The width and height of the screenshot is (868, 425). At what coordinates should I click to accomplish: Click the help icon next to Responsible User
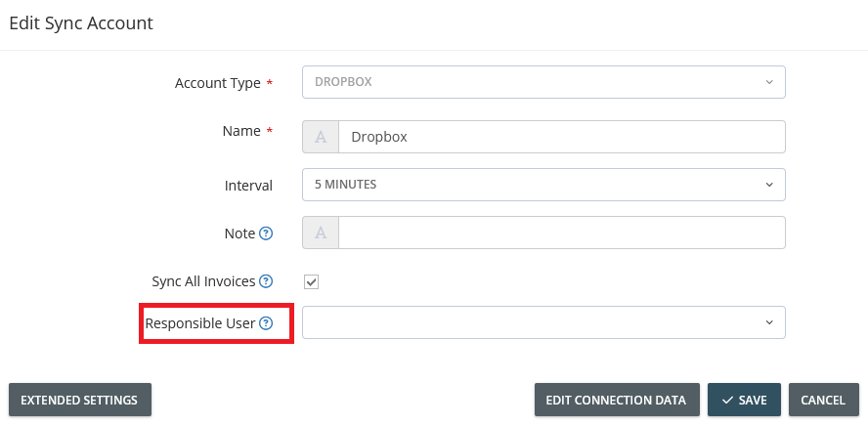click(266, 323)
